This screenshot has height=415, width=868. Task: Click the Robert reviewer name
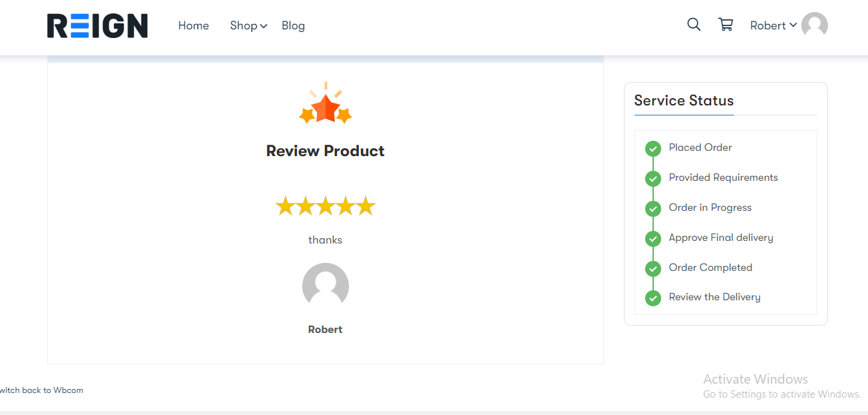326,330
